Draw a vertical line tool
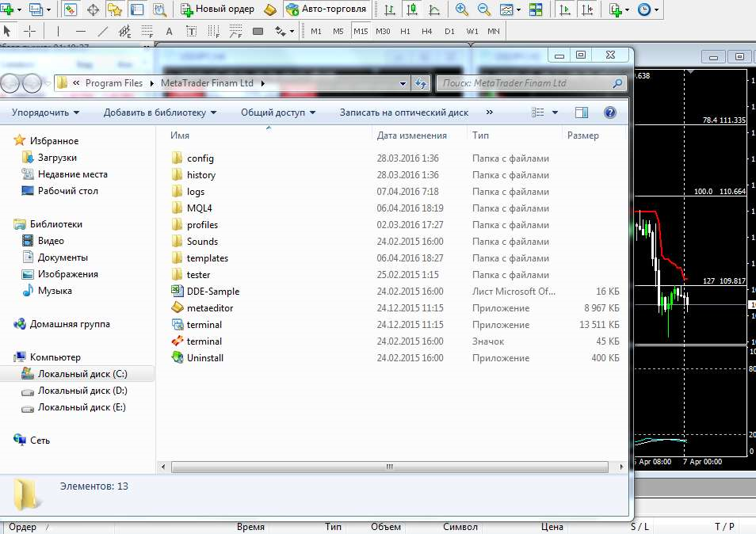This screenshot has height=534, width=756. click(58, 32)
